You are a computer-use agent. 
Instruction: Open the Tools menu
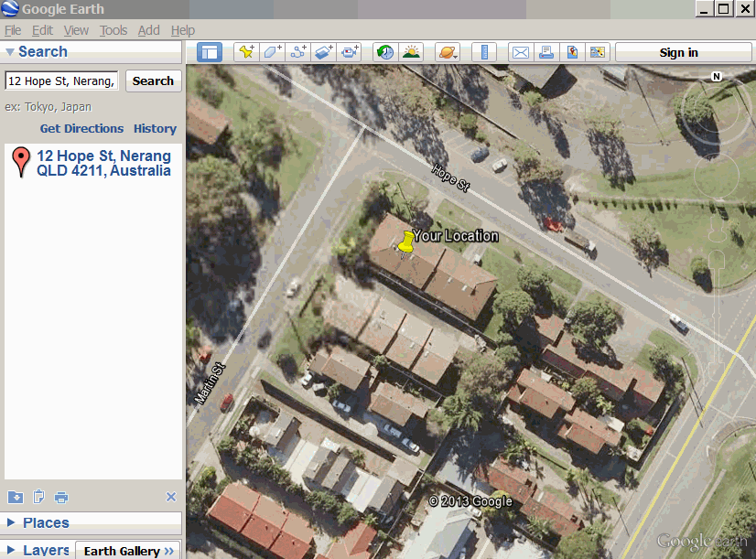[x=113, y=30]
